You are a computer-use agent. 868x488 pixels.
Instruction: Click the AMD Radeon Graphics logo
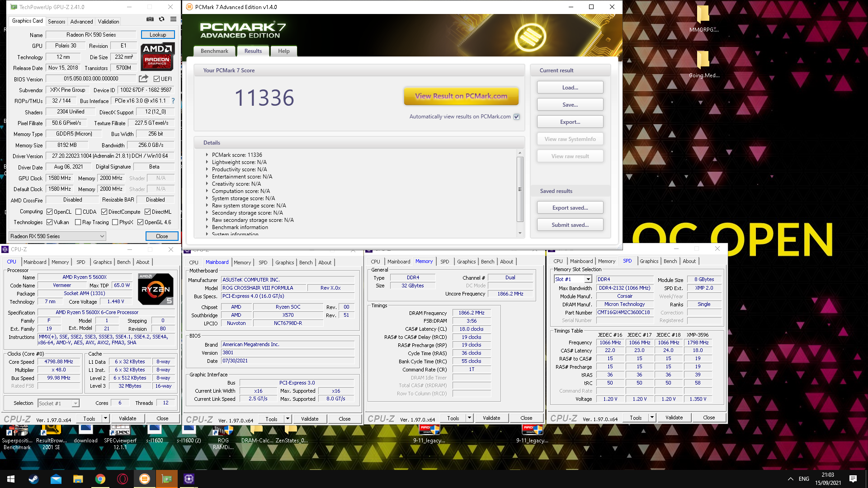click(157, 57)
